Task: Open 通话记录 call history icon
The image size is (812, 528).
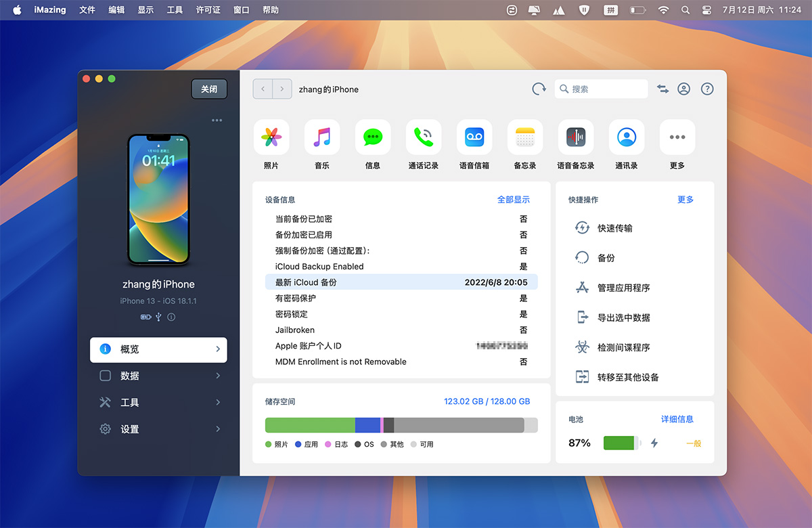Action: (x=424, y=137)
